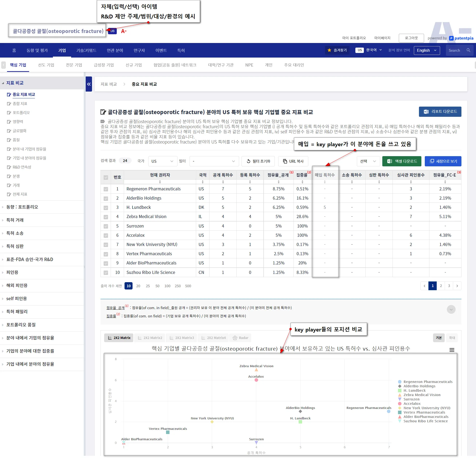476x458 pixels.
Task: Open the English analysis language dropdown
Action: pyautogui.click(x=427, y=50)
